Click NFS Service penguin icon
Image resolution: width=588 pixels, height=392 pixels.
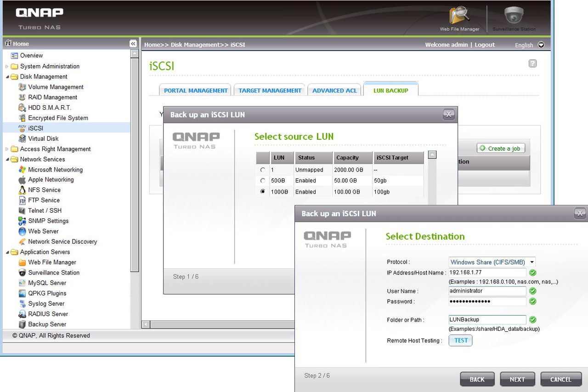(22, 190)
